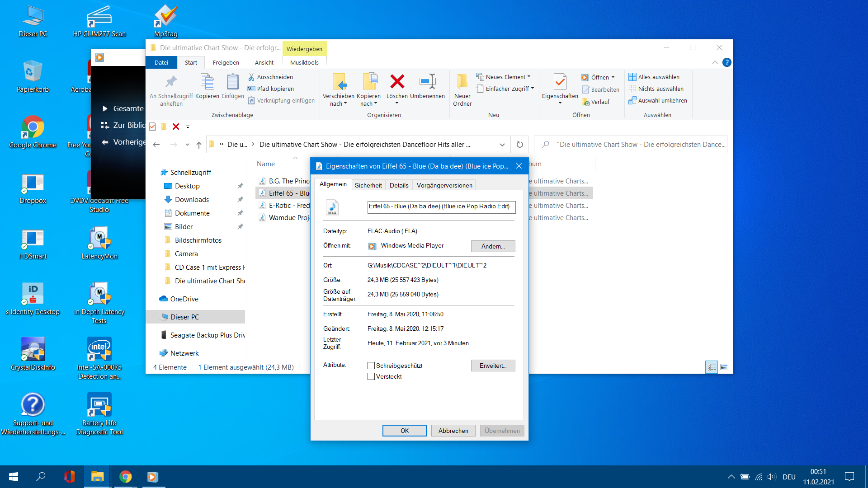Image resolution: width=868 pixels, height=488 pixels.
Task: Select CrystalDiskInfo desktop icon
Action: (x=33, y=354)
